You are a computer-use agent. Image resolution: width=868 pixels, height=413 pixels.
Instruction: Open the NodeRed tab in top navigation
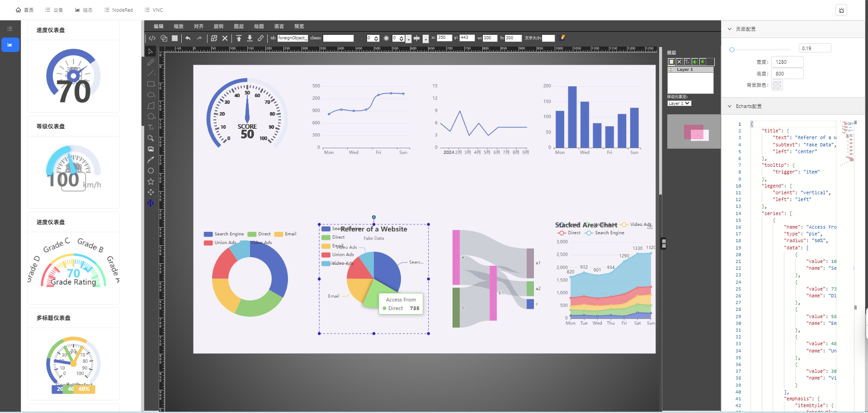[x=119, y=10]
